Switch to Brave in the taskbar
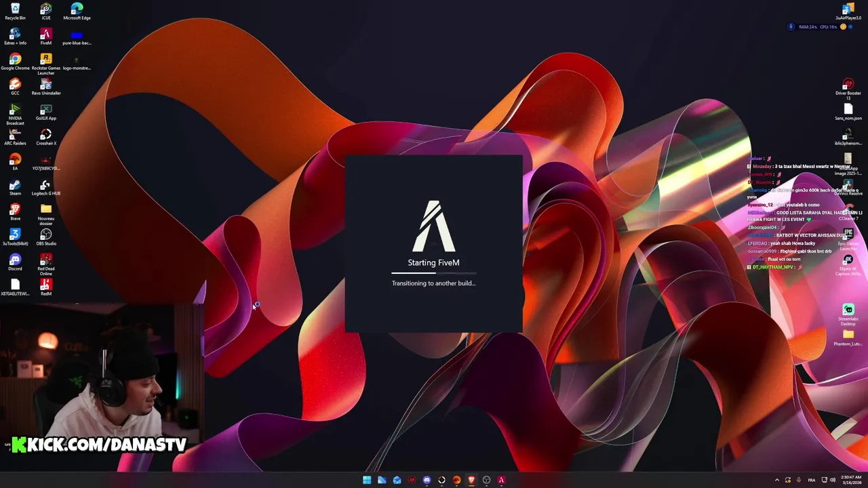This screenshot has width=868, height=488. [471, 480]
